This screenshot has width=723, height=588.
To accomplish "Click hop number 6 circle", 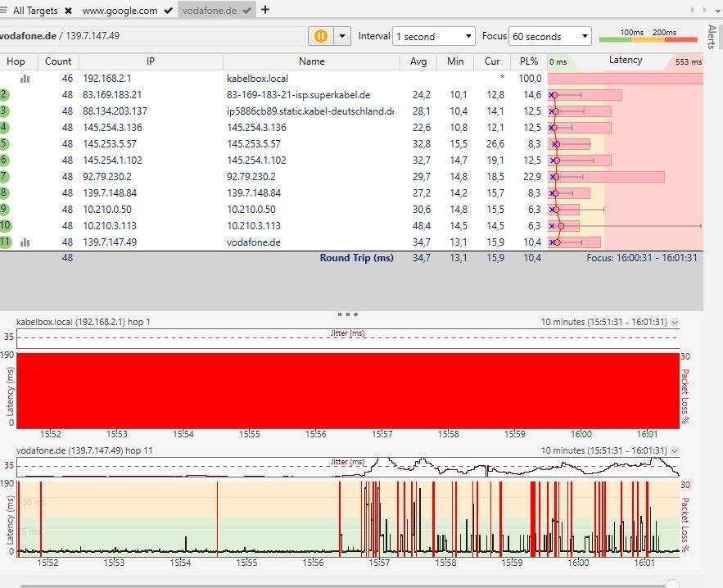I will point(4,160).
